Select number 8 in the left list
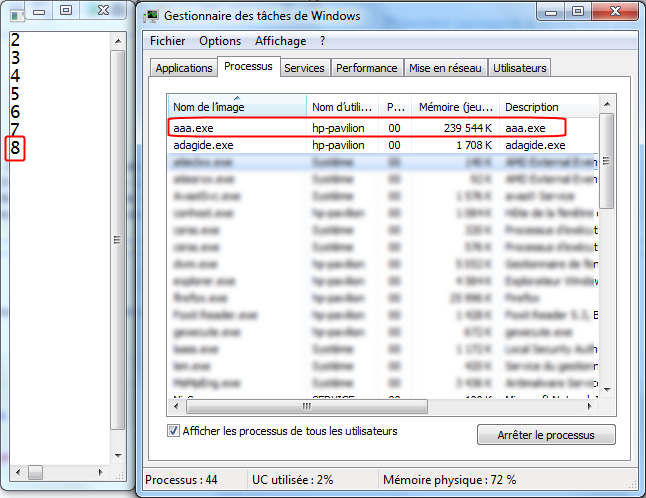The width and height of the screenshot is (646, 498). [x=15, y=149]
